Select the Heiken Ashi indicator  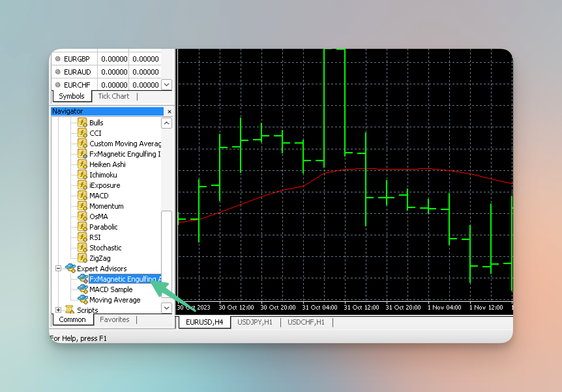click(107, 164)
